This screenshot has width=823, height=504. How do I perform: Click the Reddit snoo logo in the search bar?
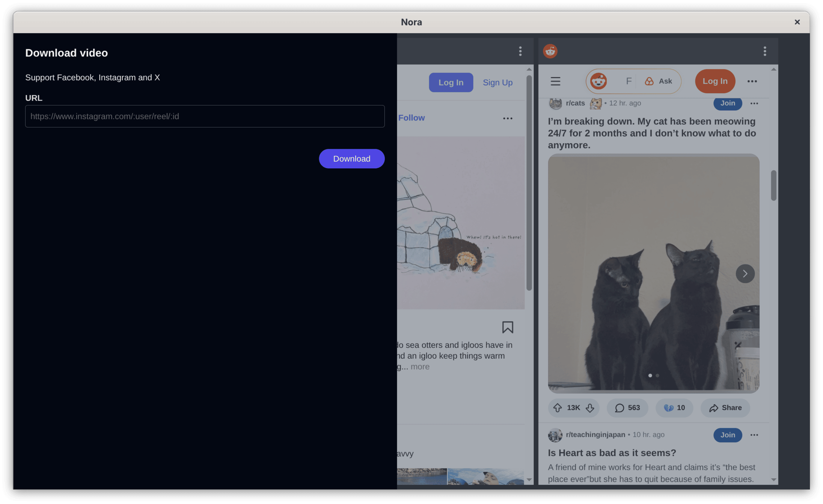tap(598, 81)
